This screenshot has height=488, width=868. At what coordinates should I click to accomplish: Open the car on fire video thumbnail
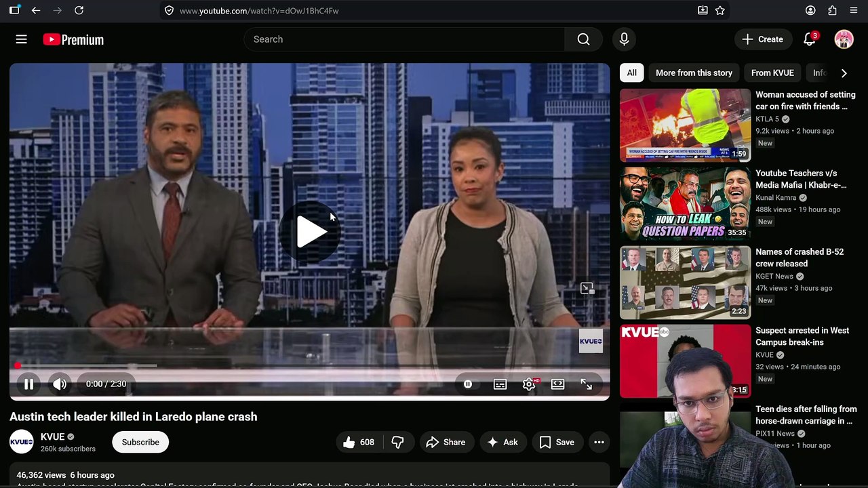(x=685, y=125)
